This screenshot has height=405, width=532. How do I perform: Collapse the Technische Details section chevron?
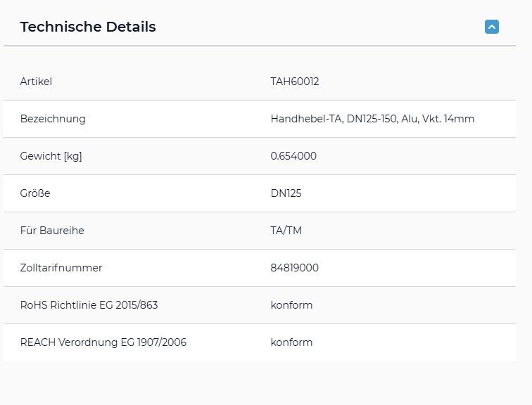(492, 27)
